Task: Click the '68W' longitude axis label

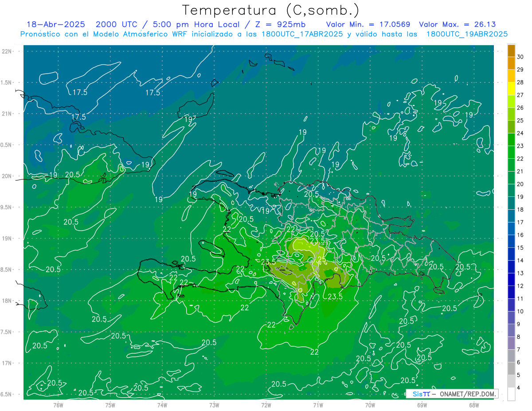Action: point(474,405)
